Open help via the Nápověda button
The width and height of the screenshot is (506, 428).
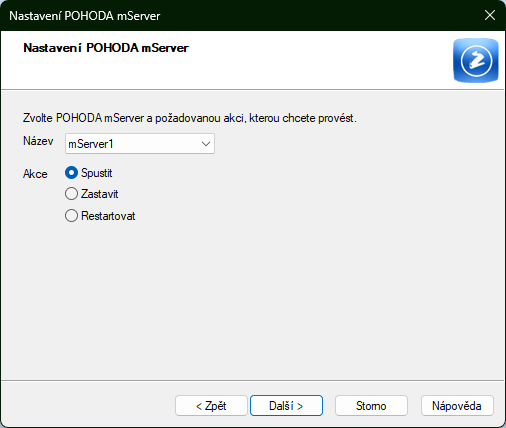coord(457,406)
